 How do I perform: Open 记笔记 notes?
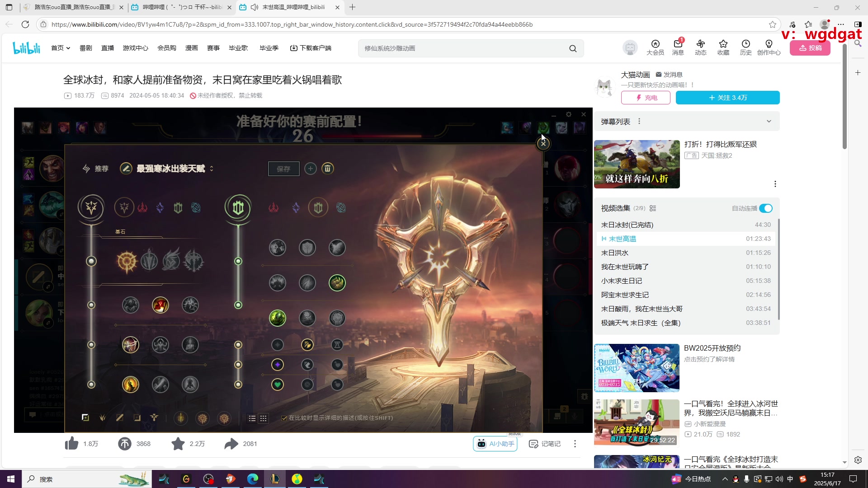545,444
